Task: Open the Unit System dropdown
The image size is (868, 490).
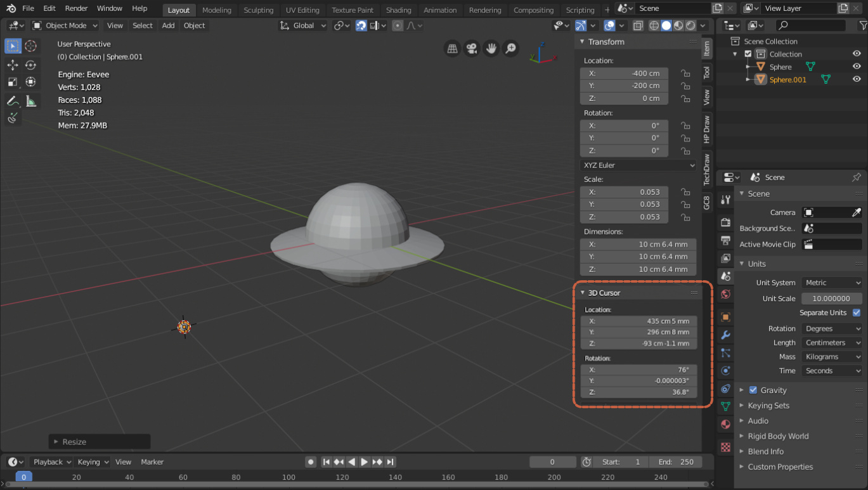Action: point(832,283)
